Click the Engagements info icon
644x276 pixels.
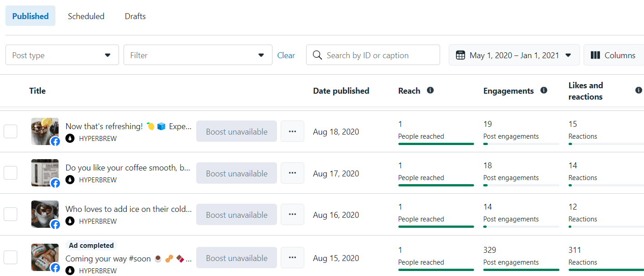pyautogui.click(x=544, y=90)
